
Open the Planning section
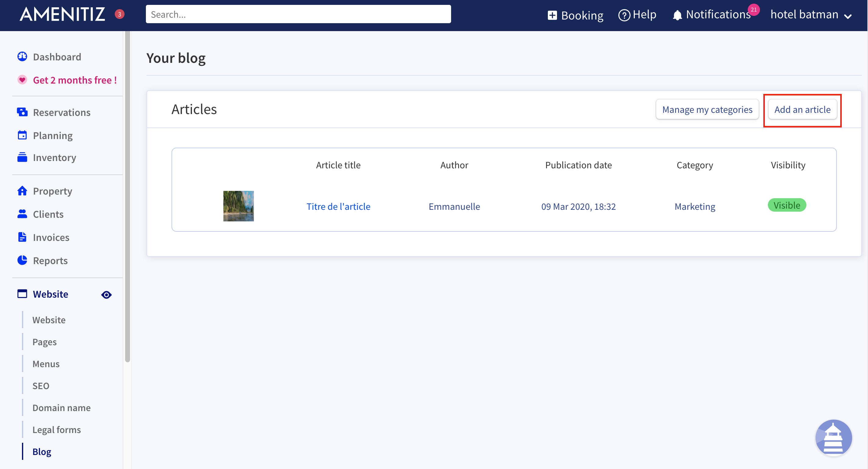[53, 135]
